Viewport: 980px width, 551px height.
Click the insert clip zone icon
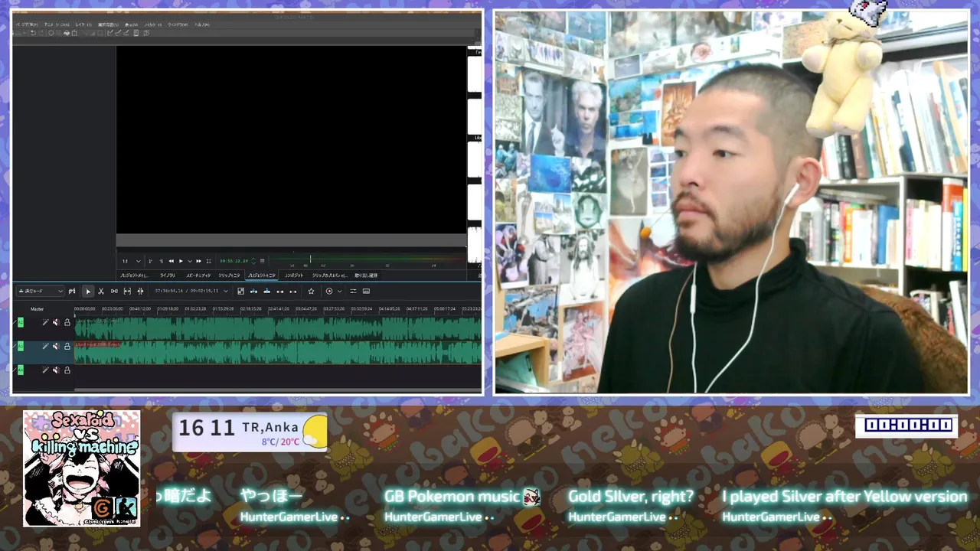click(x=253, y=291)
